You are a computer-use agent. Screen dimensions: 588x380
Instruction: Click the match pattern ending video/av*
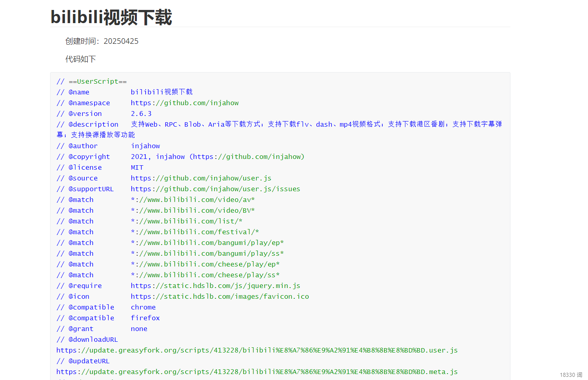point(193,200)
